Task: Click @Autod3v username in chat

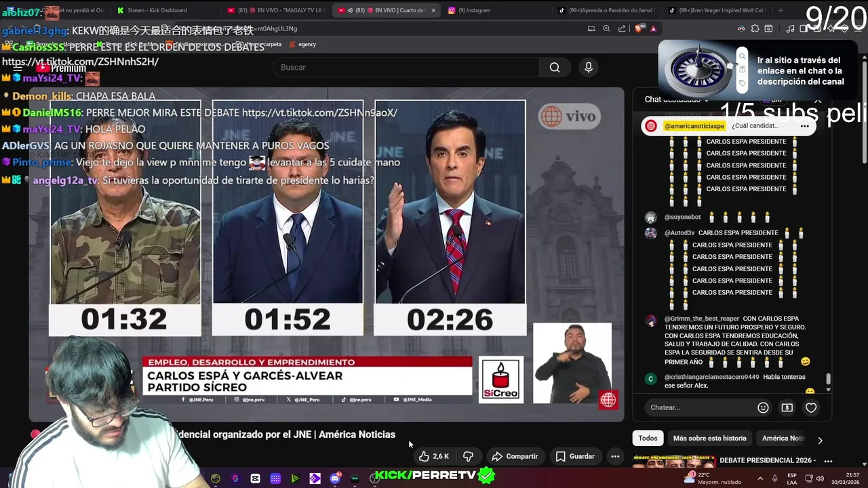Action: point(679,232)
